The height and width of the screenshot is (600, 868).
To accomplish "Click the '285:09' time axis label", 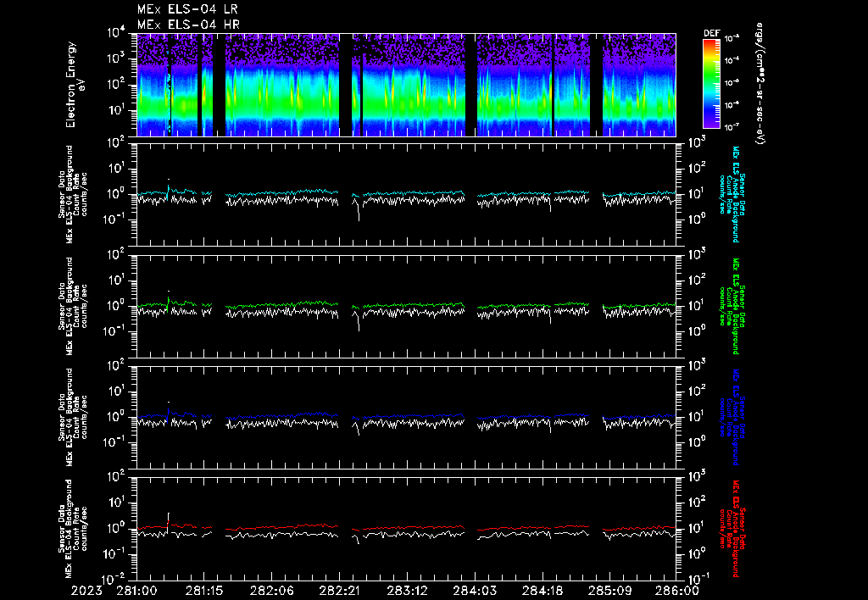I will (609, 591).
